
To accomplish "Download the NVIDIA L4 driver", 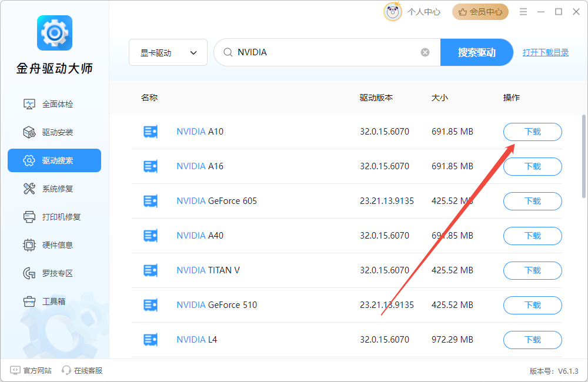I will [533, 340].
